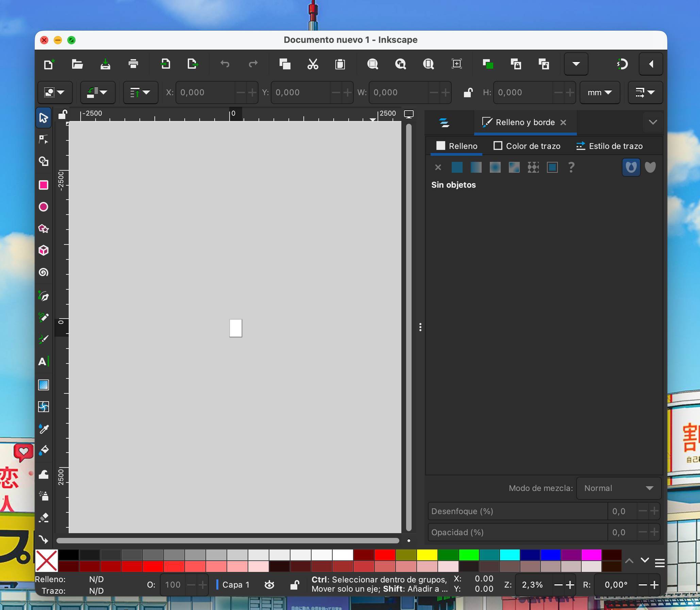Screen dimensions: 700x610
Task: Select the Rectangle tool
Action: click(x=43, y=185)
